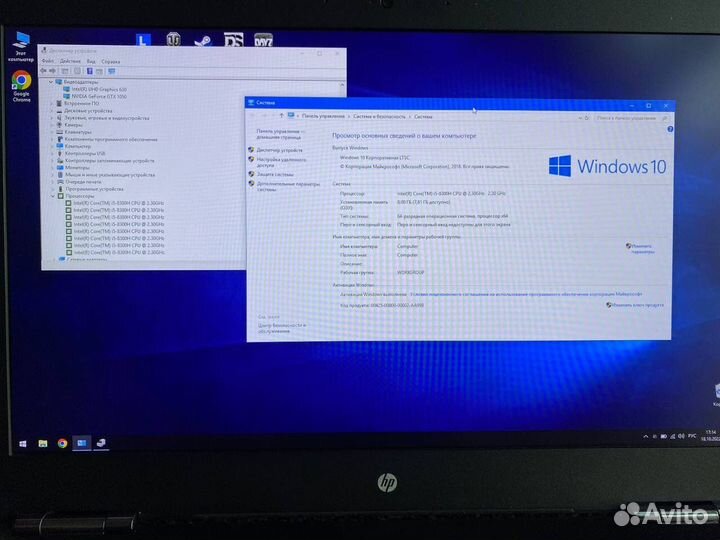Open Диспетчер устройств link in System sidebar

point(279,150)
